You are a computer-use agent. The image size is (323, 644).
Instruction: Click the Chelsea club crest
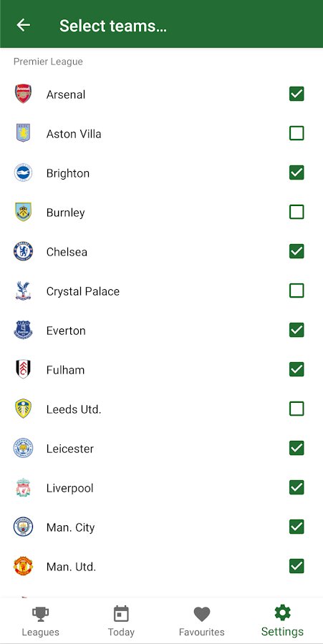pos(23,251)
